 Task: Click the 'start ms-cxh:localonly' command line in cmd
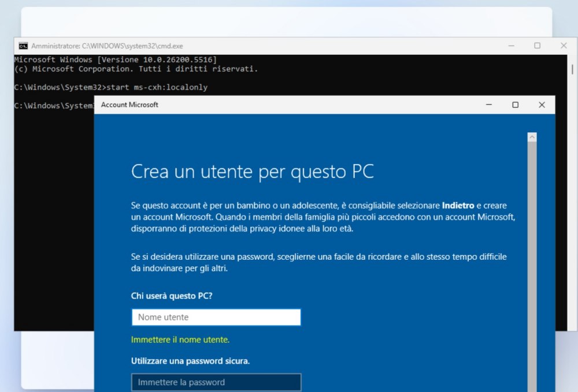tap(157, 87)
